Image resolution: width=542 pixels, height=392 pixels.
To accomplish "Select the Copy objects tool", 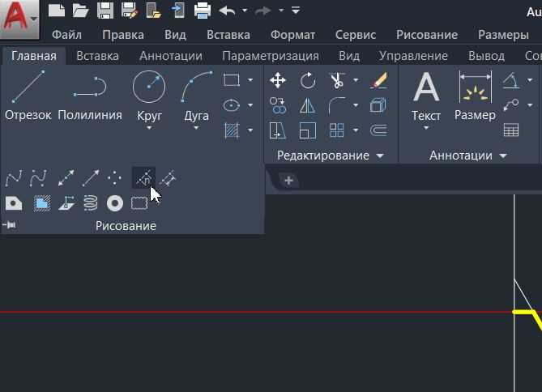I will [278, 105].
